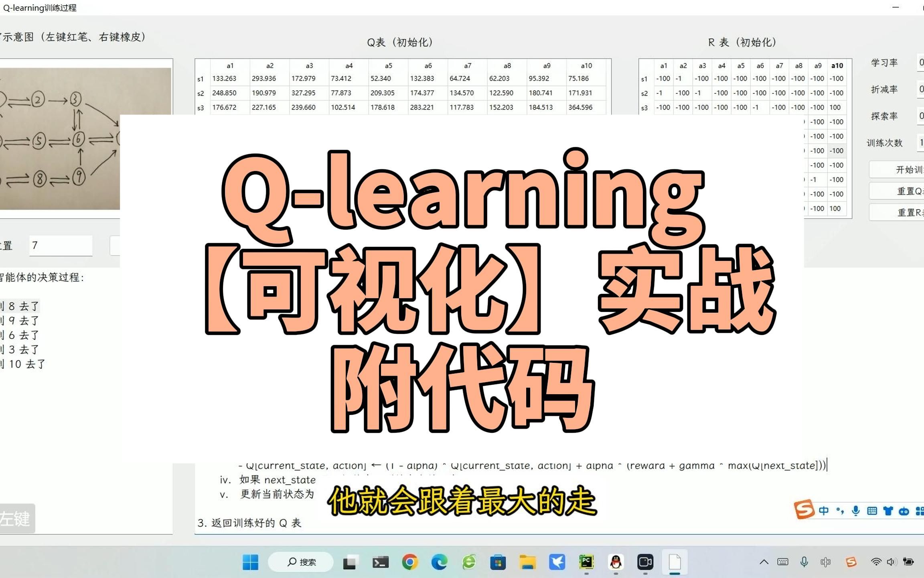This screenshot has height=578, width=924.
Task: Open Sogou skin shirt icon
Action: [x=888, y=511]
